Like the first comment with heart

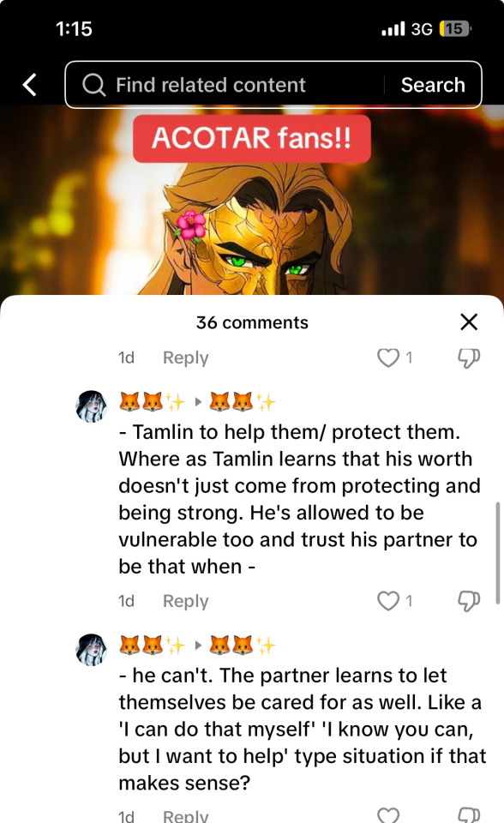pos(388,357)
